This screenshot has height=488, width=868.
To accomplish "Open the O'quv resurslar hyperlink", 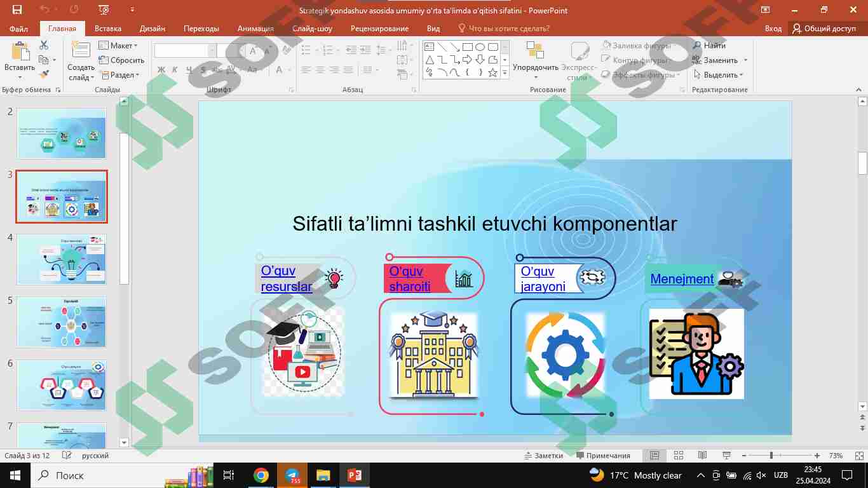I will pos(287,278).
